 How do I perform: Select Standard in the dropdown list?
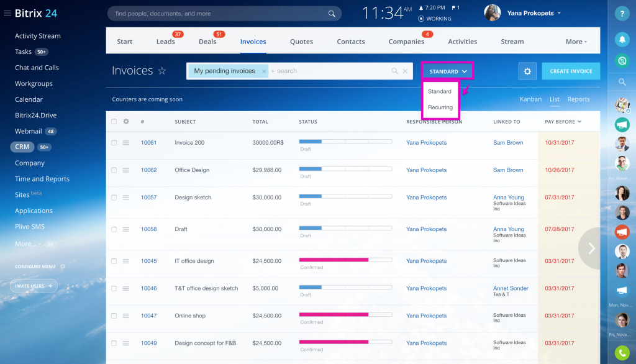(439, 92)
